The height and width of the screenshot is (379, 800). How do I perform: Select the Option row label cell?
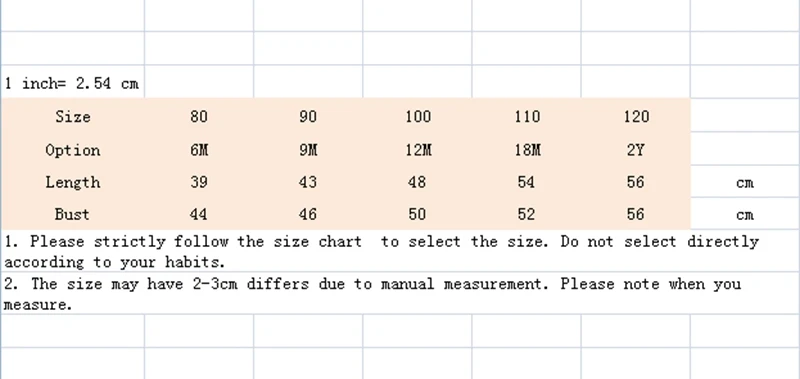[73, 150]
